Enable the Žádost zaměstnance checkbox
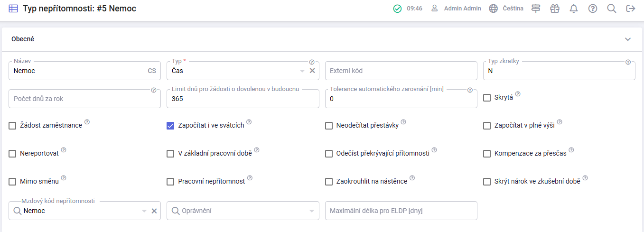Image resolution: width=644 pixels, height=232 pixels. click(x=12, y=126)
